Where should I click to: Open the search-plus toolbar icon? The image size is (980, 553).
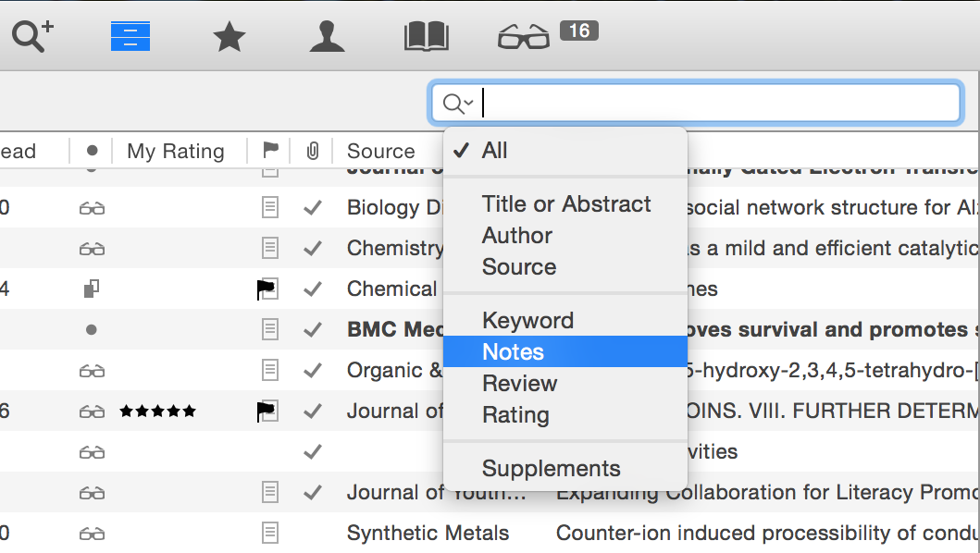[x=32, y=36]
